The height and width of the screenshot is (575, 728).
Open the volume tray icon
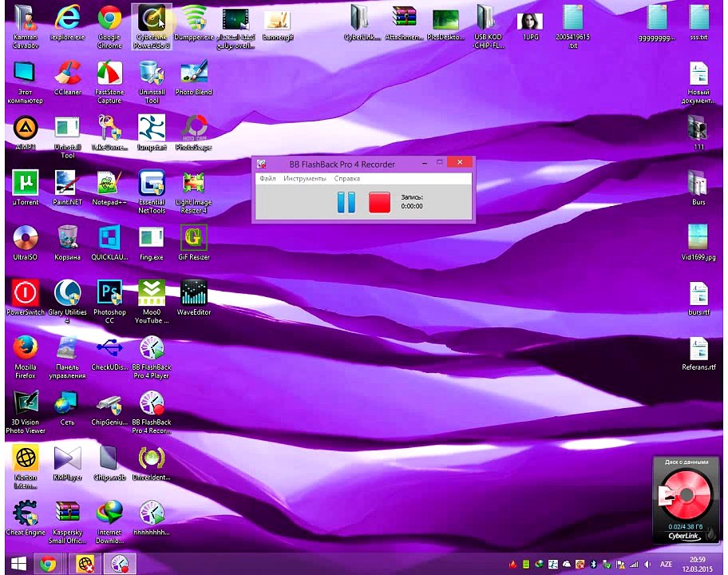pyautogui.click(x=647, y=565)
